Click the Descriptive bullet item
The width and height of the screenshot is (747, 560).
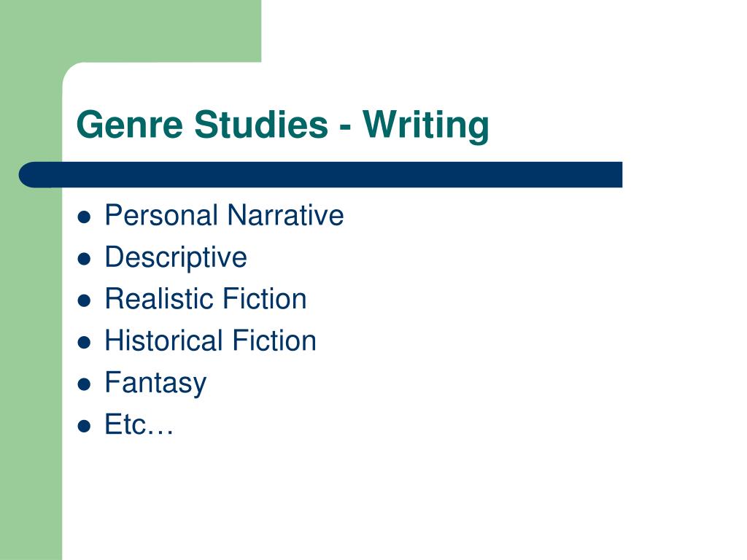(x=176, y=258)
